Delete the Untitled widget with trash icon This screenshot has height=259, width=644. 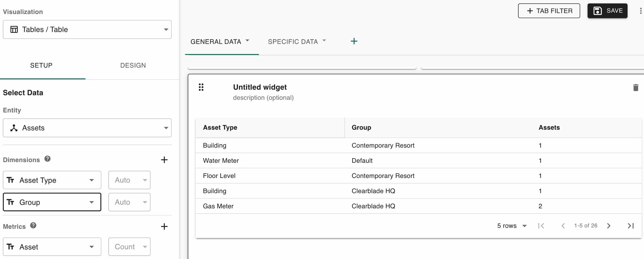point(635,88)
